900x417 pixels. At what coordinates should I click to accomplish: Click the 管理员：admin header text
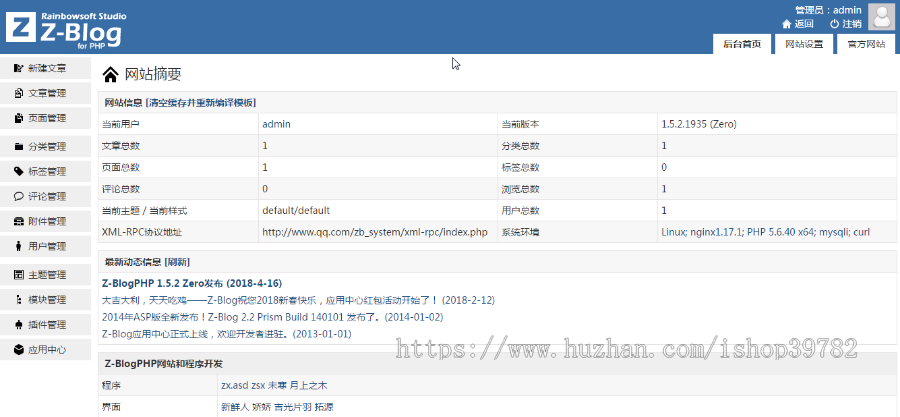828,10
